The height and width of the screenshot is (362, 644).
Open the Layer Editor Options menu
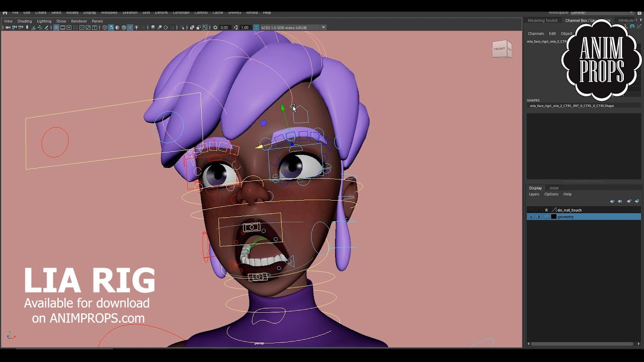click(551, 194)
